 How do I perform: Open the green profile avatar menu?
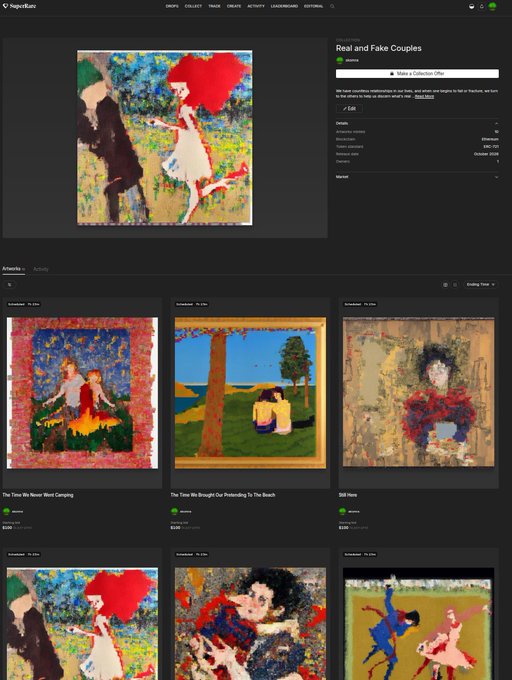click(492, 6)
